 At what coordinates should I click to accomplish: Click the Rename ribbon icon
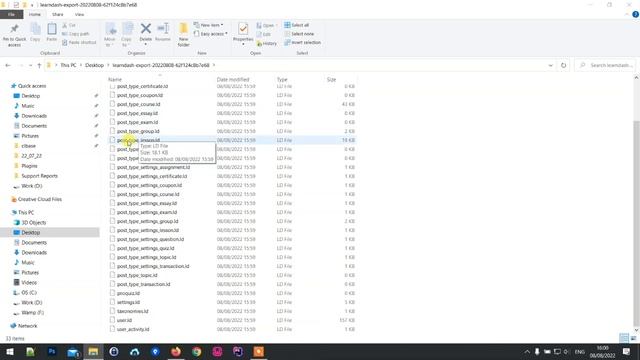click(x=163, y=32)
